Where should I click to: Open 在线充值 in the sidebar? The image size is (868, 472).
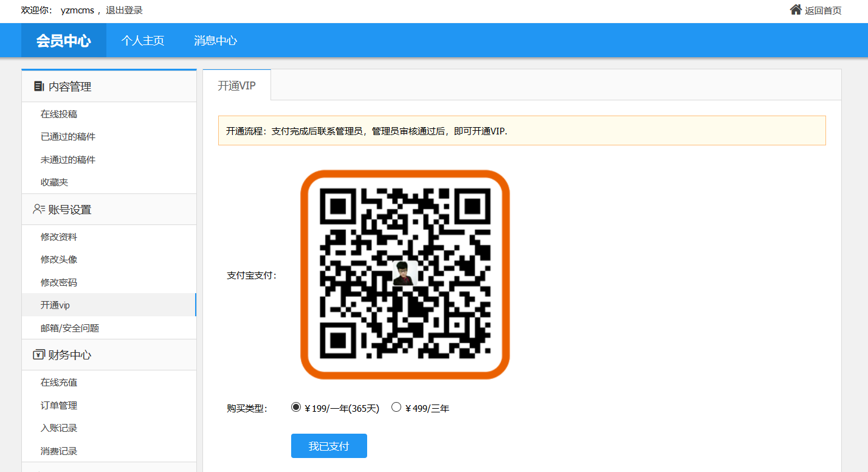pos(59,383)
